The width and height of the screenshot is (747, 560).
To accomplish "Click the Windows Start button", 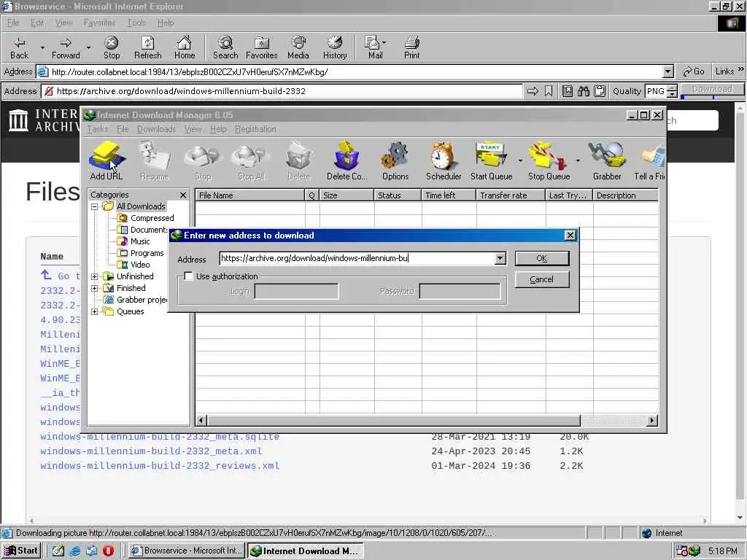I will (x=21, y=551).
